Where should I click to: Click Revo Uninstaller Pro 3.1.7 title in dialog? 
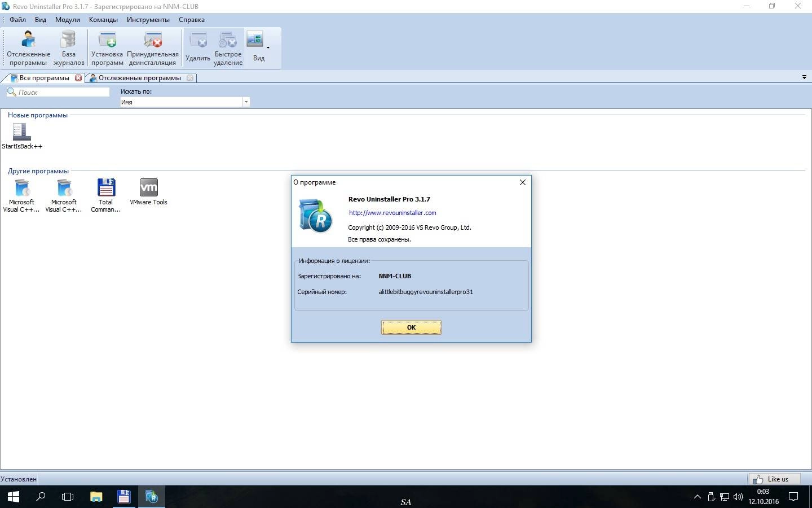[389, 199]
